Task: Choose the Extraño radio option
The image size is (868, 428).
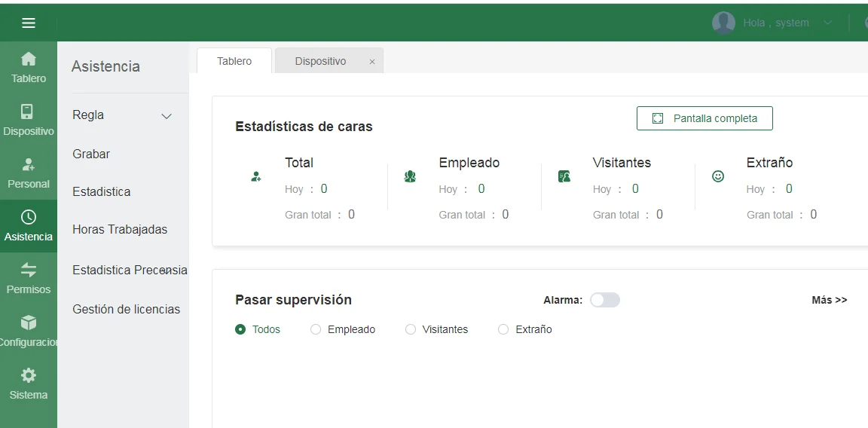Action: pos(503,329)
